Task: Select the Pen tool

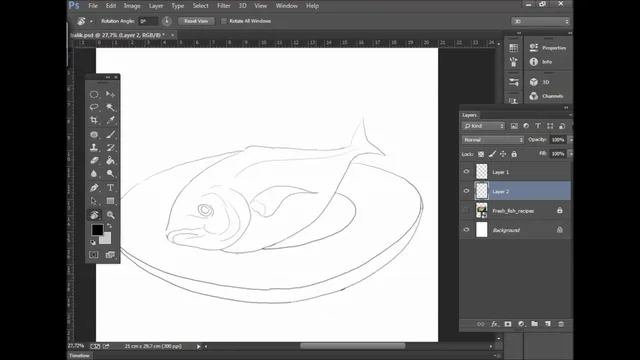Action: click(94, 188)
